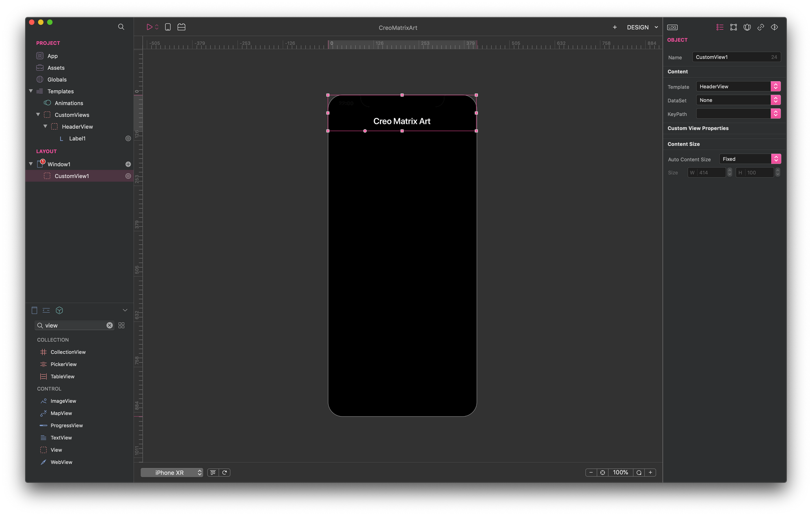This screenshot has width=812, height=516.
Task: Open the iPhone XR device selector
Action: 172,473
